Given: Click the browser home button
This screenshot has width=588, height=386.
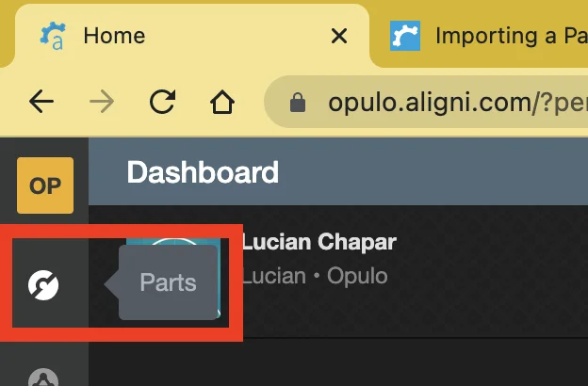Looking at the screenshot, I should click(x=221, y=102).
